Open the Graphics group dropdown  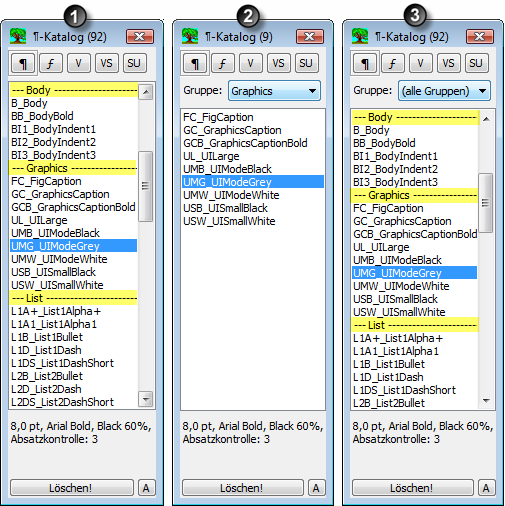274,91
